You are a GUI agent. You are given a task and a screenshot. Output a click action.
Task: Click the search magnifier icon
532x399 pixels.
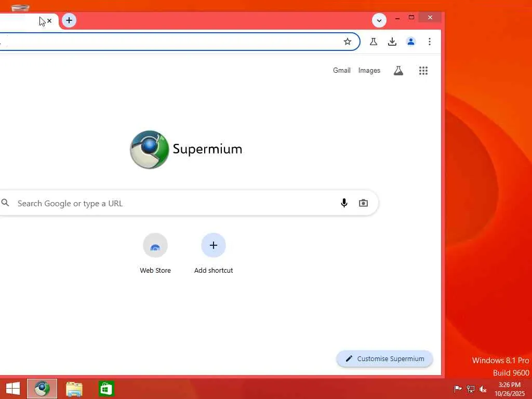coord(5,203)
